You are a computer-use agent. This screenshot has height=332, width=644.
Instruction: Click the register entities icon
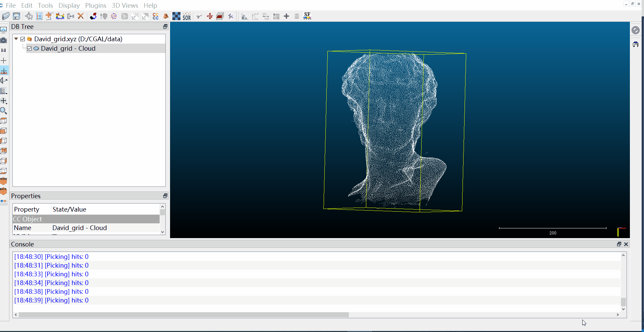93,16
